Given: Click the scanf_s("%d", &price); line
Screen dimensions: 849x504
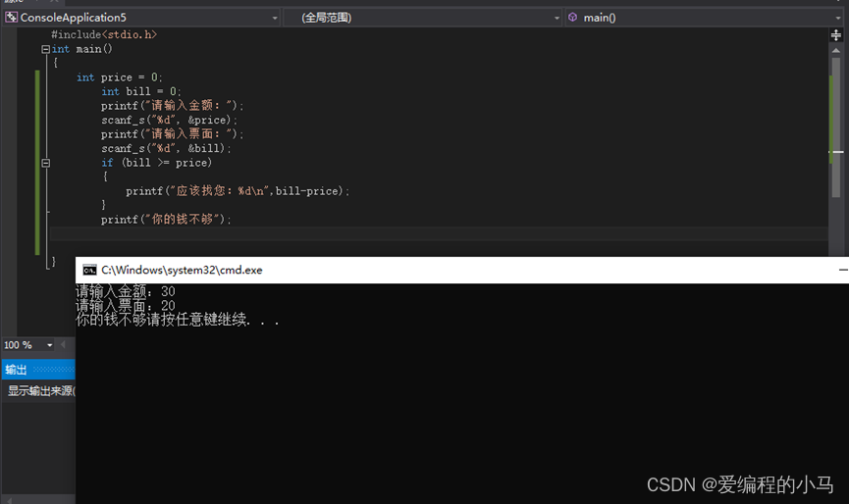Looking at the screenshot, I should [x=169, y=120].
